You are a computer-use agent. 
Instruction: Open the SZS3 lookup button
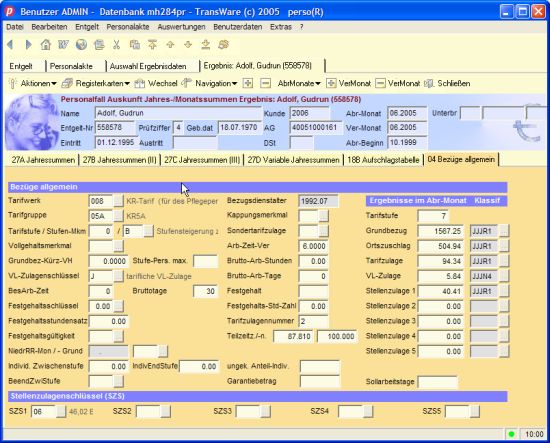click(x=266, y=411)
